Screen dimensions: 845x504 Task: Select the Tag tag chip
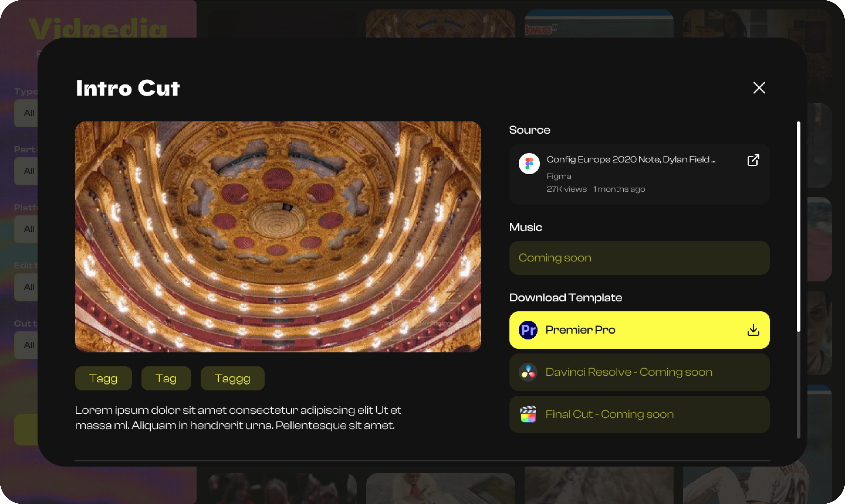(x=166, y=378)
